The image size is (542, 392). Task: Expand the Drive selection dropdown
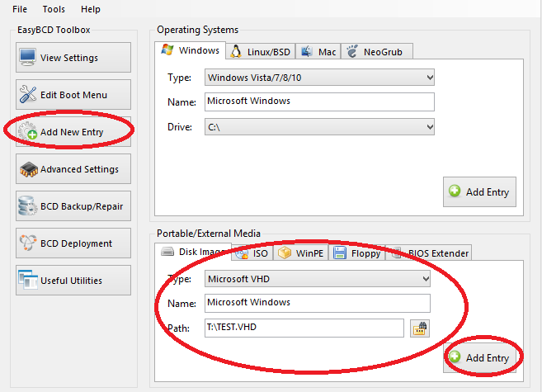click(x=318, y=127)
